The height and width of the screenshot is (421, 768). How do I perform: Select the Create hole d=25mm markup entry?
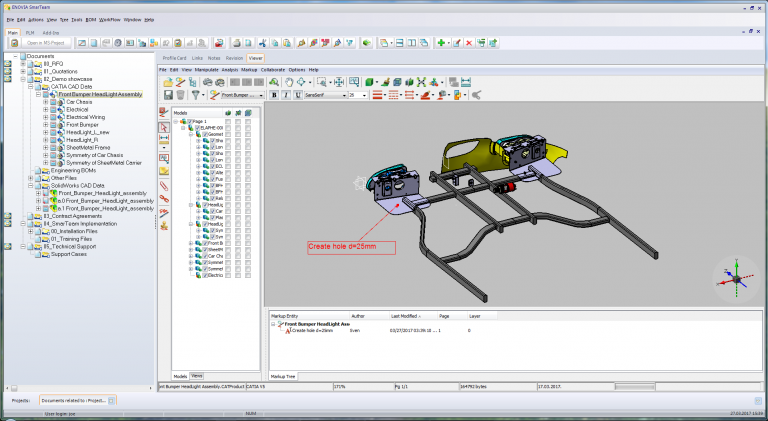tap(312, 330)
